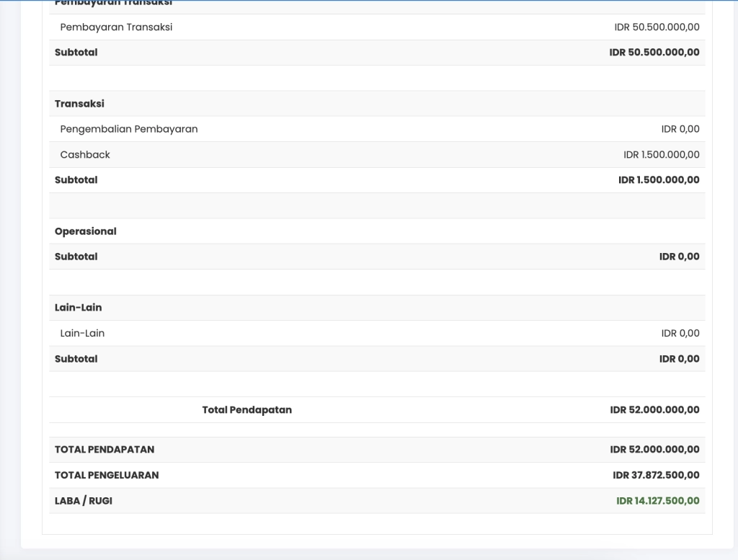Click the Transaksi Subtotal row
This screenshot has width=738, height=560.
(x=76, y=179)
